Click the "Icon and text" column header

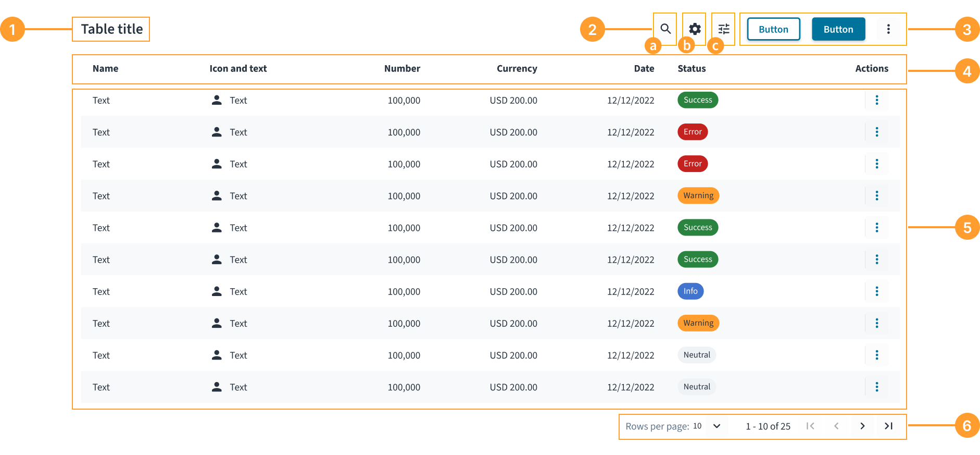pos(238,68)
